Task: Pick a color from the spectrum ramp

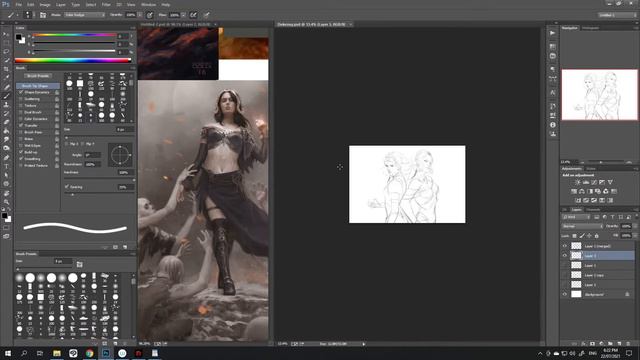Action: 73,60
